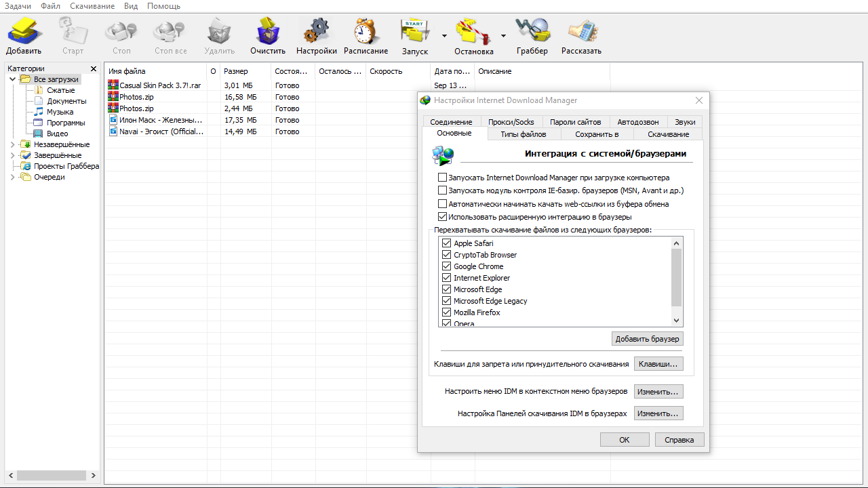
Task: Click categories panel horizontal scroll right arrow
Action: pos(94,476)
